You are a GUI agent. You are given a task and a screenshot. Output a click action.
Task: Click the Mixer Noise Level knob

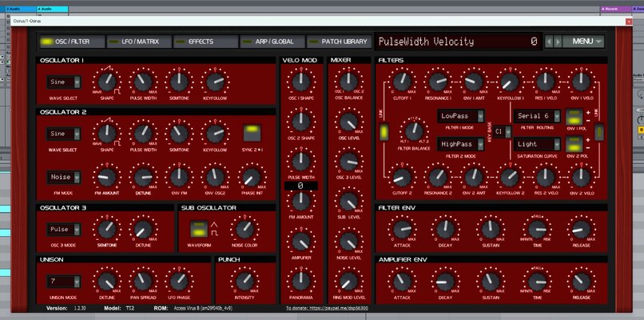click(348, 241)
